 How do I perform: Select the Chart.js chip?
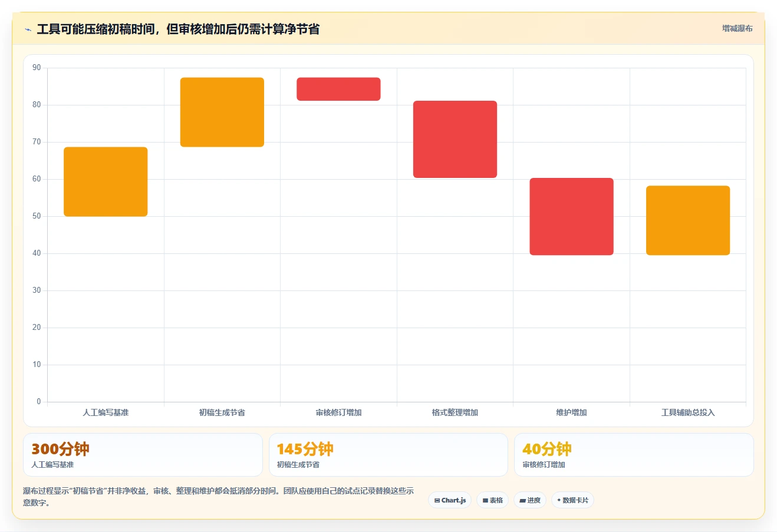tap(450, 500)
